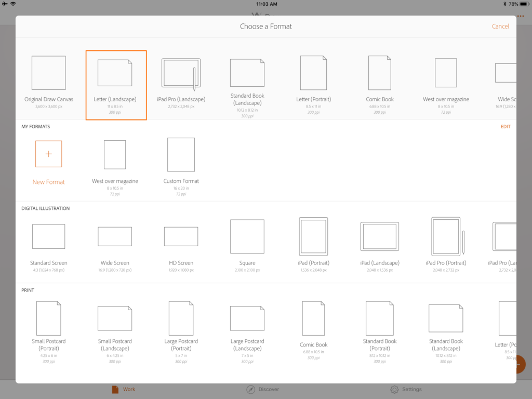Switch to the Discover tab

coord(262,389)
